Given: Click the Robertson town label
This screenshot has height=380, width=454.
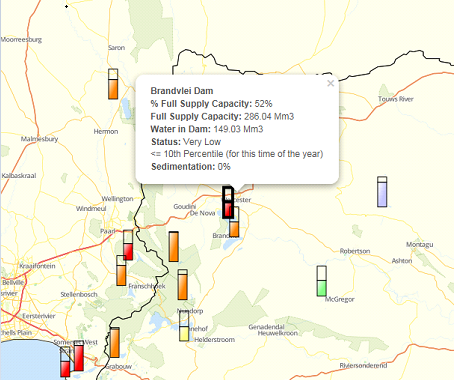Looking at the screenshot, I should coord(355,251).
